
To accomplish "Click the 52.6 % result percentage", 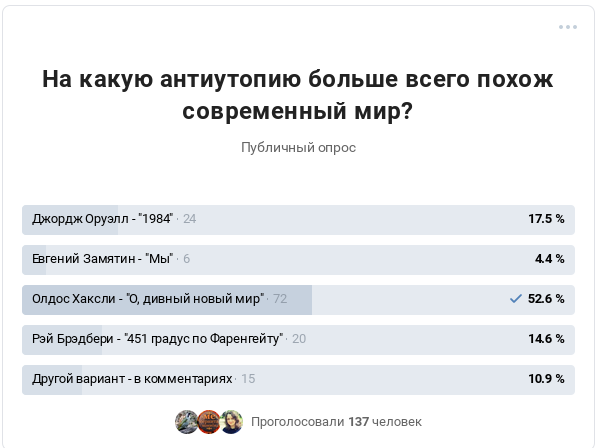I will [546, 299].
